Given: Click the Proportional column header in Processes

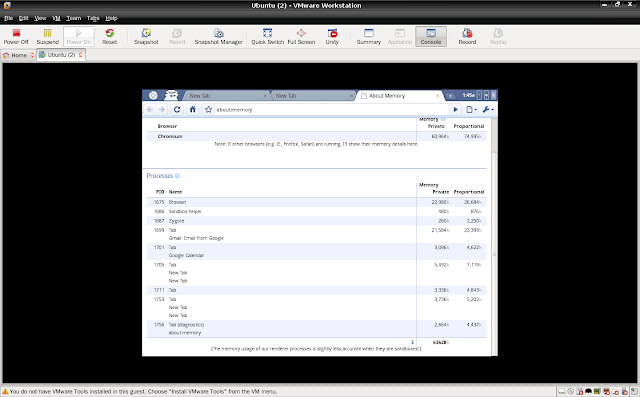Looking at the screenshot, I should pos(469,192).
